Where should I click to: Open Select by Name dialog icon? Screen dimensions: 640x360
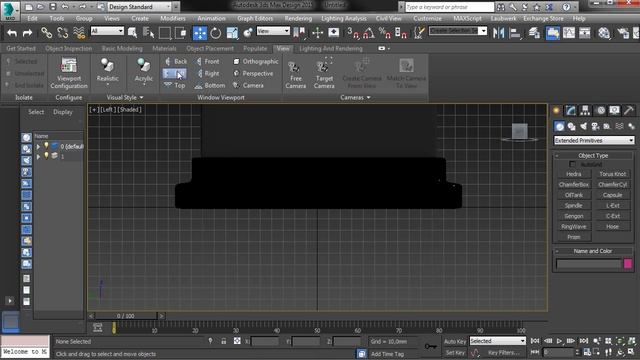149,33
